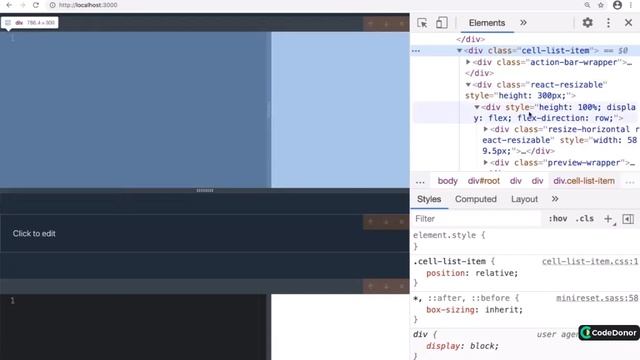Grab the vertical resize handle below first cell
This screenshot has height=360, width=640.
coord(204,190)
